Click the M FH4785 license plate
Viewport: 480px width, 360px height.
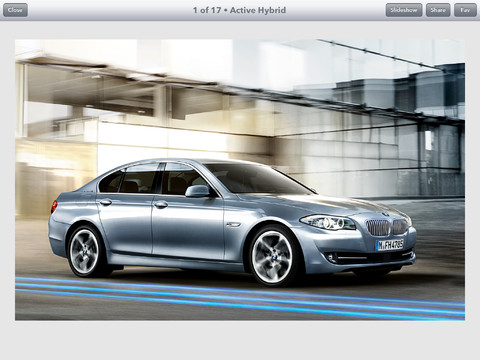(390, 245)
